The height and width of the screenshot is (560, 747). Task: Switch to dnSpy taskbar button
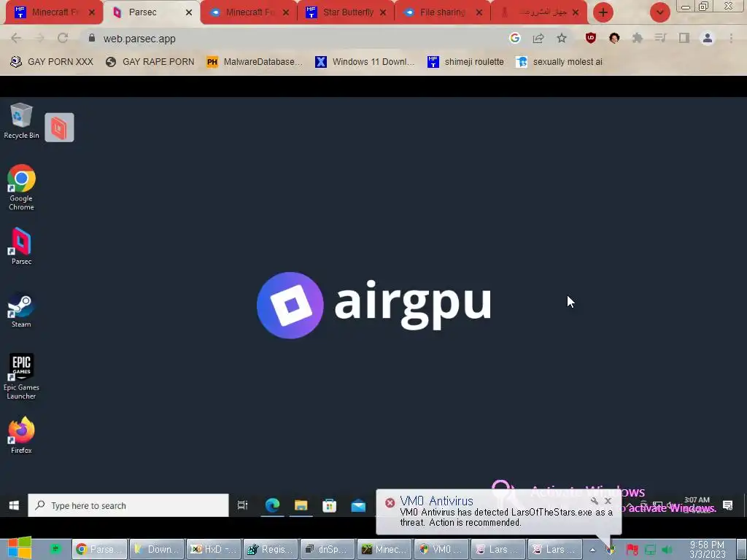pyautogui.click(x=328, y=549)
